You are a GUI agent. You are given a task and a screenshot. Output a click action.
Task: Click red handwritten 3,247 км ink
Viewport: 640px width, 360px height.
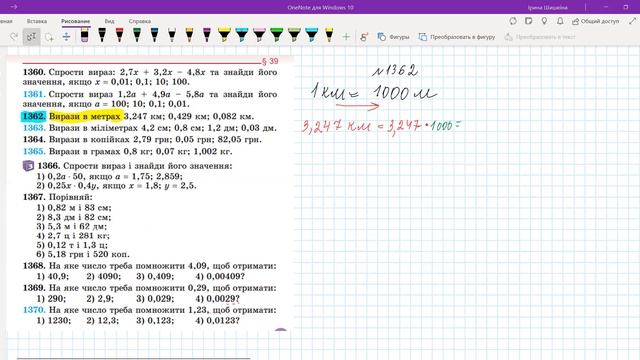336,126
